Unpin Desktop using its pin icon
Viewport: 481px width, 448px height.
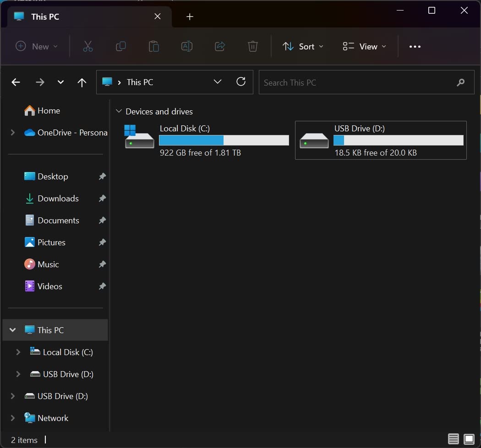click(x=102, y=177)
